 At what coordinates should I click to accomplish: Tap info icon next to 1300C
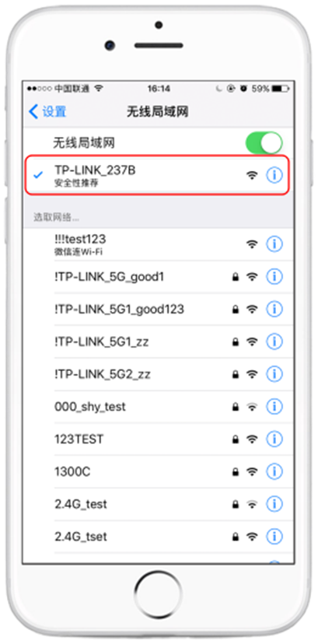(274, 471)
